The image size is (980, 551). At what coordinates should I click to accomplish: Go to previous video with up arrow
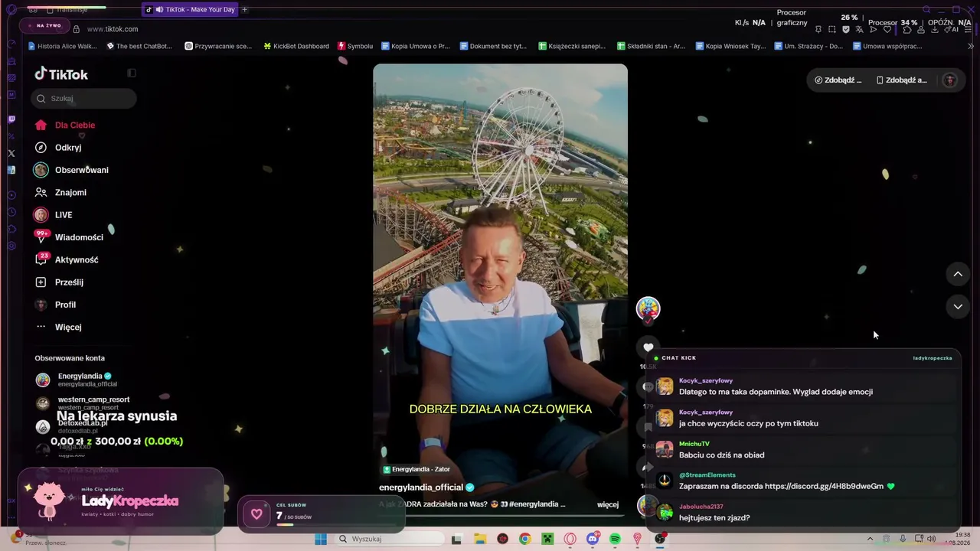pyautogui.click(x=958, y=274)
